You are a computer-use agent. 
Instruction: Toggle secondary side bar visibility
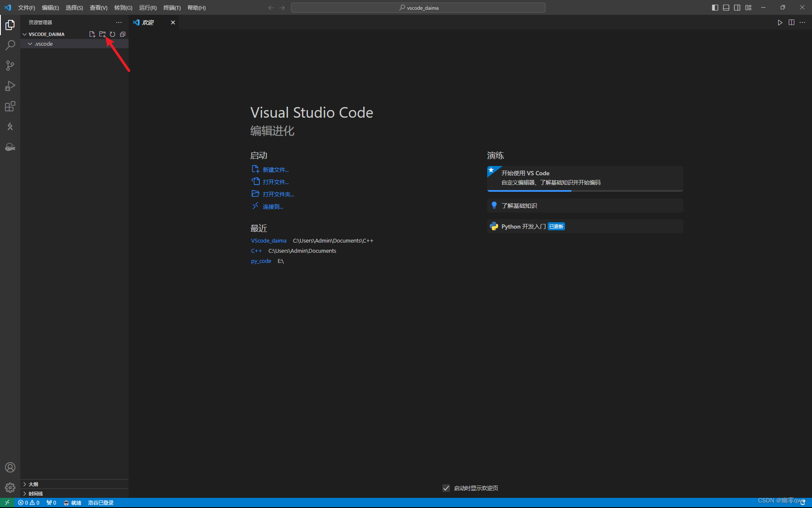click(737, 8)
